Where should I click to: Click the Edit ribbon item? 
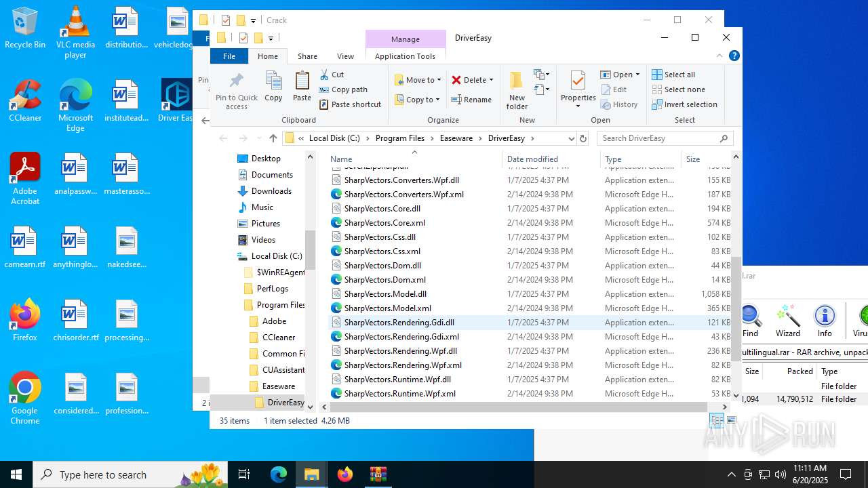tap(614, 89)
